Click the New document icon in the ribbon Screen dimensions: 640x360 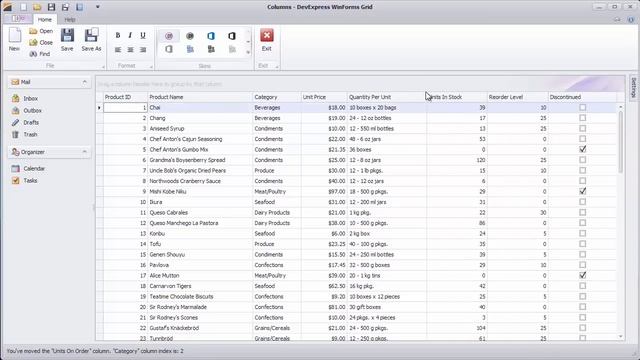coord(15,36)
